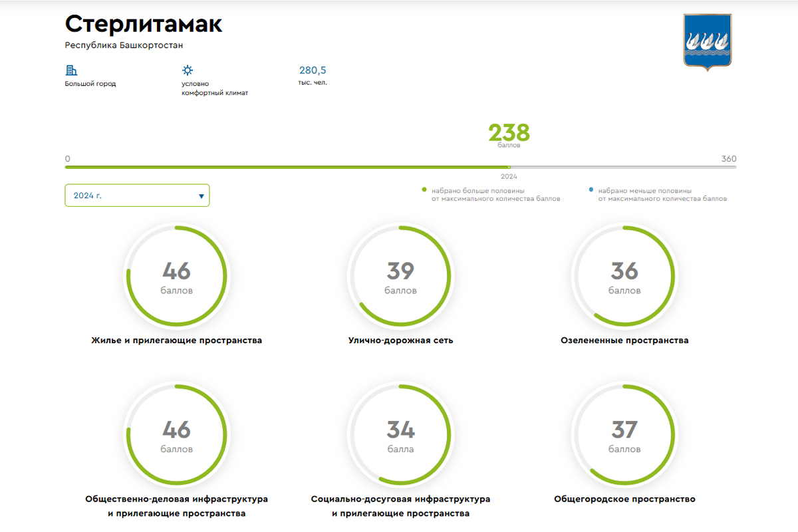
Task: Click the Большой город label
Action: pyautogui.click(x=90, y=84)
